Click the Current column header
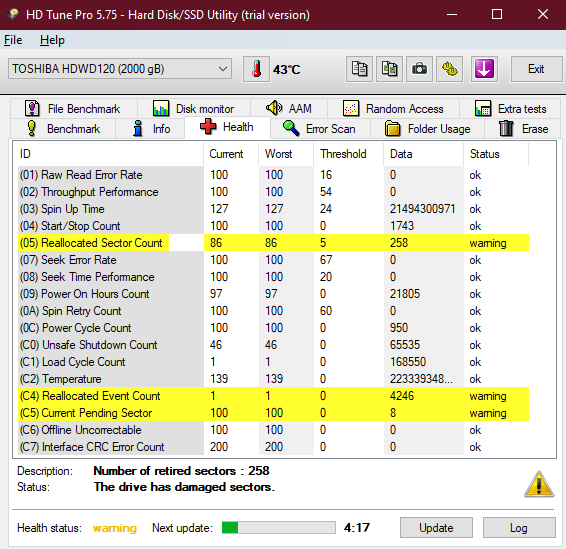Viewport: 566px width, 549px height. point(231,154)
